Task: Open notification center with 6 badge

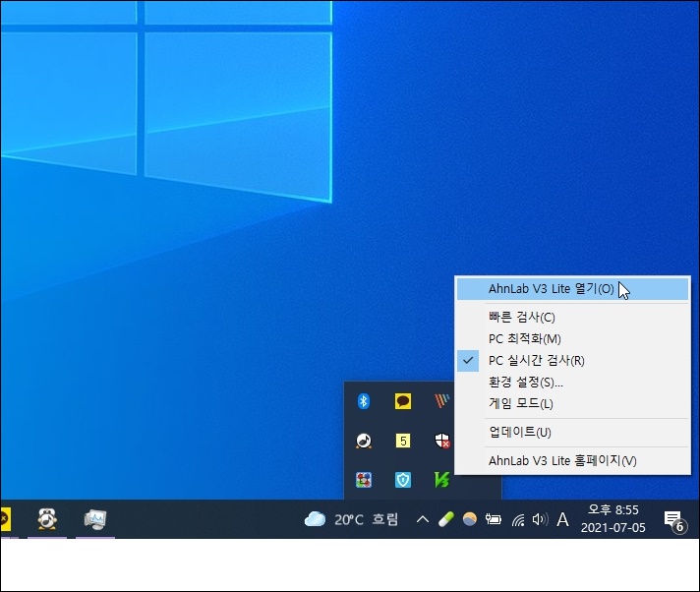Action: coord(674,520)
